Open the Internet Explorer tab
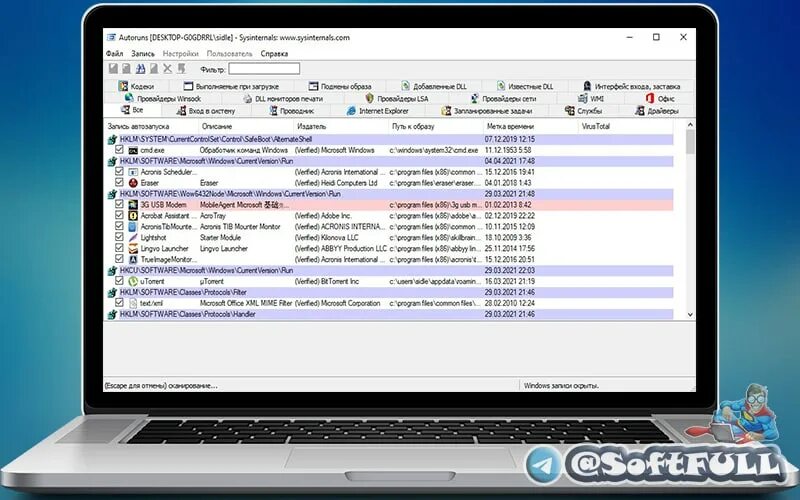Viewport: 800px width, 500px height. click(x=378, y=111)
